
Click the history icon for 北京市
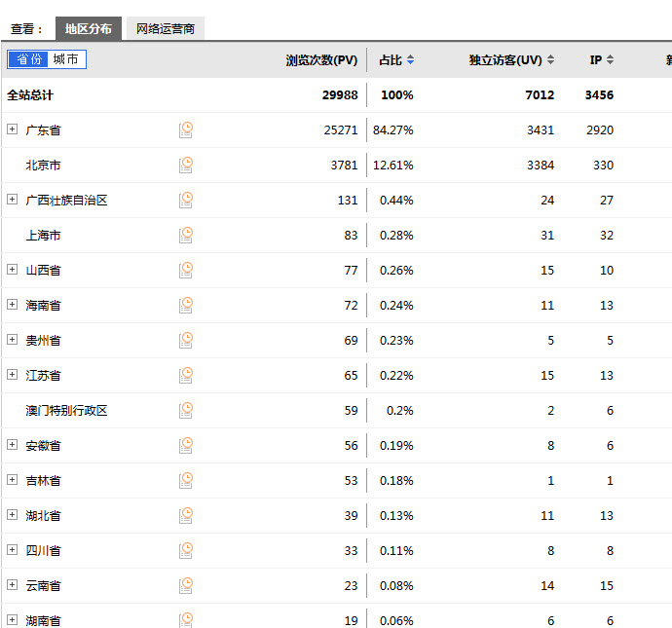pyautogui.click(x=186, y=165)
